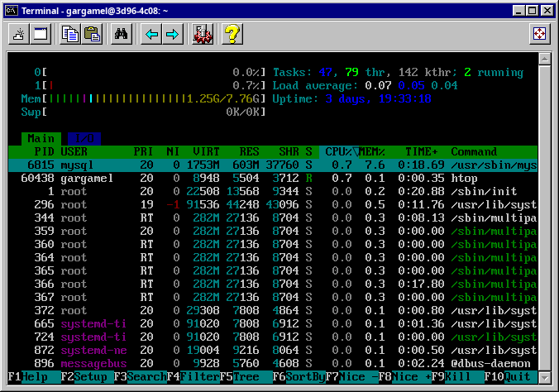Sort processes by the CPU% column header
Viewport: 559px width, 392px height.
[x=337, y=151]
